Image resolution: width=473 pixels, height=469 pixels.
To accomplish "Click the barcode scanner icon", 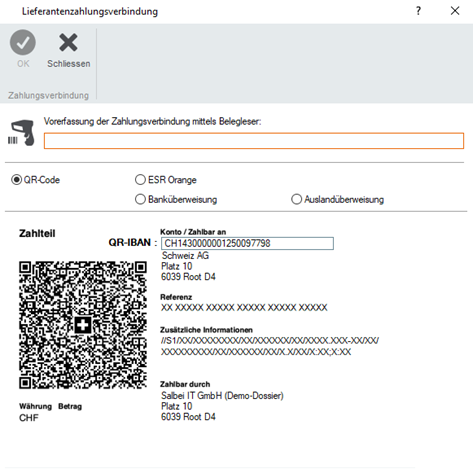I will 22,133.
